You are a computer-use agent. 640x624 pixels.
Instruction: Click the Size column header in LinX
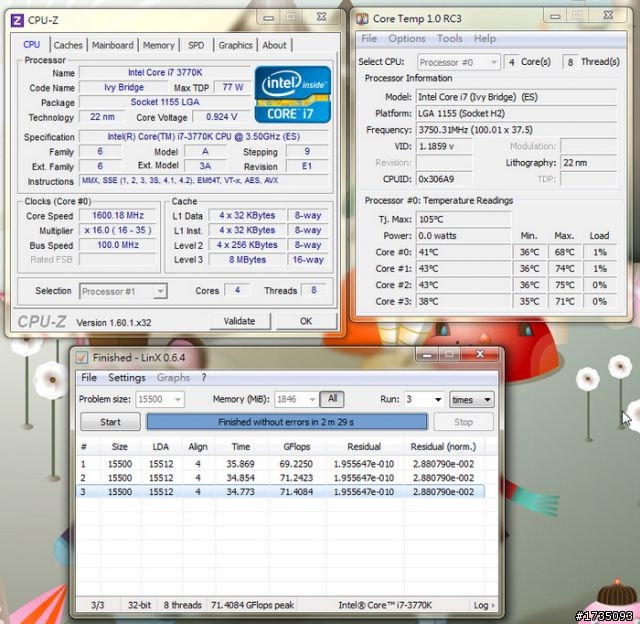pos(120,447)
